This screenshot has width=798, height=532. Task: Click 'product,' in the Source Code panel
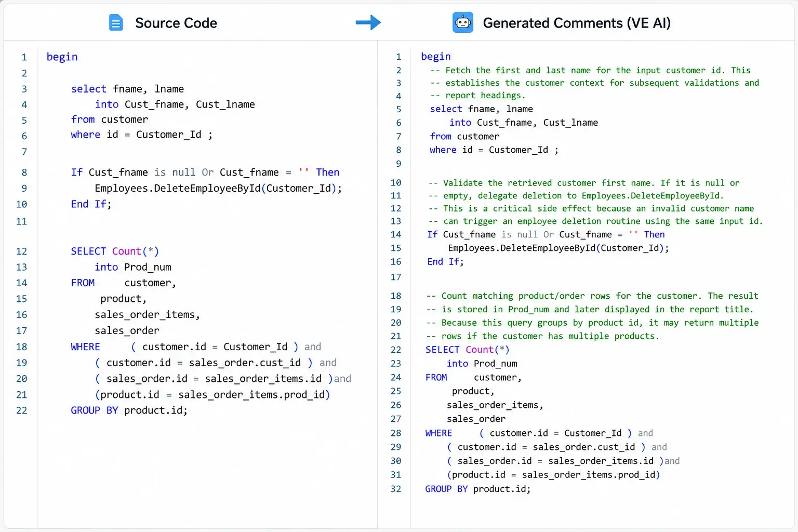coord(123,299)
